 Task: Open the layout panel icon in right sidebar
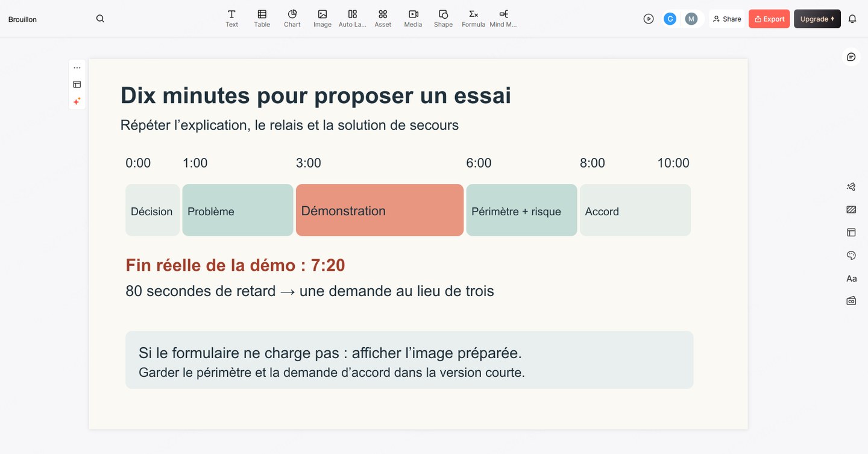click(x=851, y=232)
